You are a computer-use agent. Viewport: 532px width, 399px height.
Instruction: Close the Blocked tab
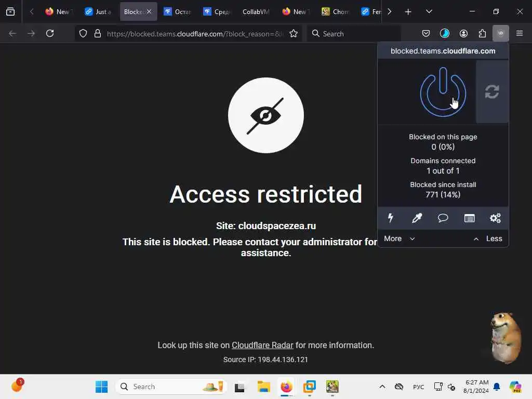pos(149,11)
